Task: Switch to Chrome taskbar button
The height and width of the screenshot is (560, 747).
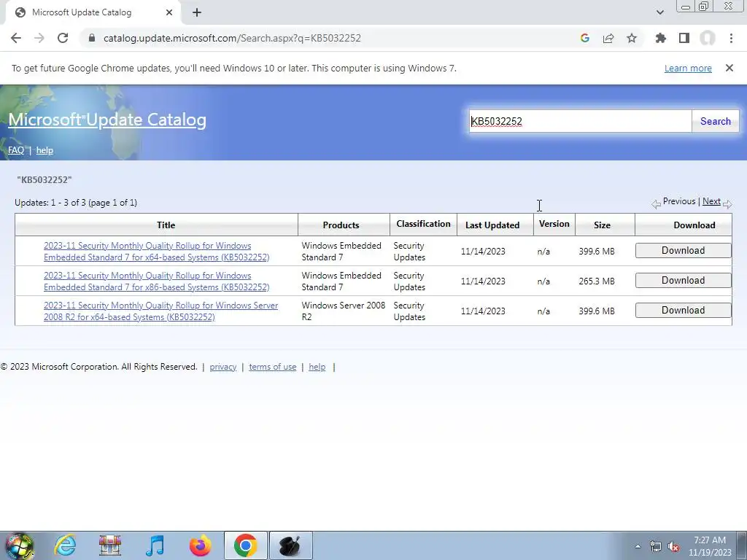Action: pos(245,545)
